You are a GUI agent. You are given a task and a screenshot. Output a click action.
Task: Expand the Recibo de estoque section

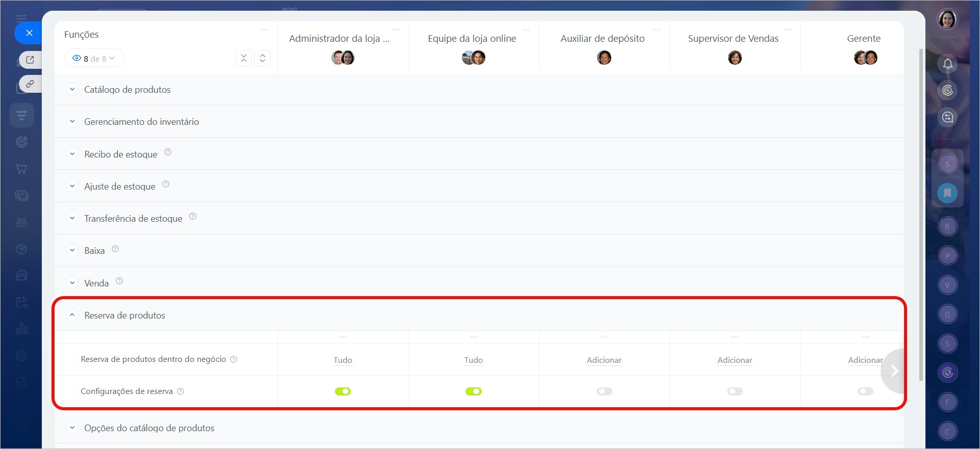coord(72,154)
